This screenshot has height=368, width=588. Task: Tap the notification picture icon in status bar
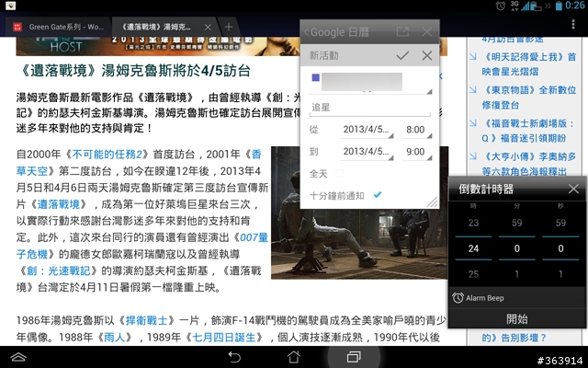click(10, 6)
